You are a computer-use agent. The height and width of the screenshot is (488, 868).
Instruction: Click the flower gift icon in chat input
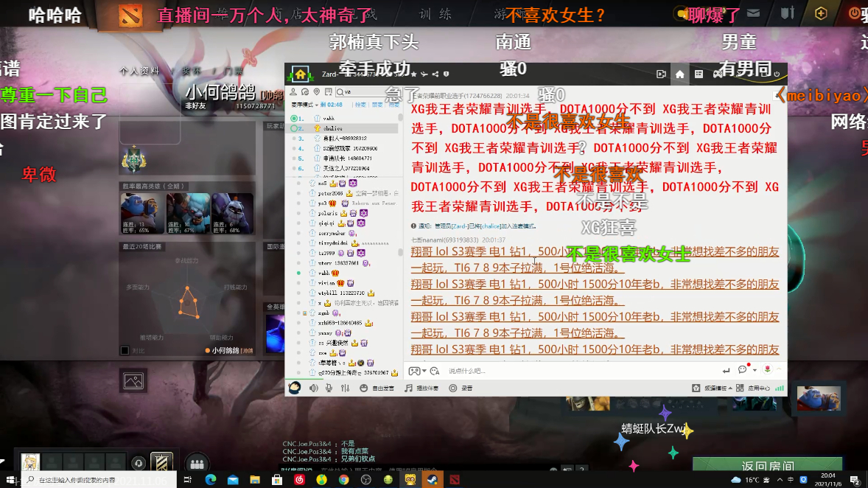(x=767, y=369)
